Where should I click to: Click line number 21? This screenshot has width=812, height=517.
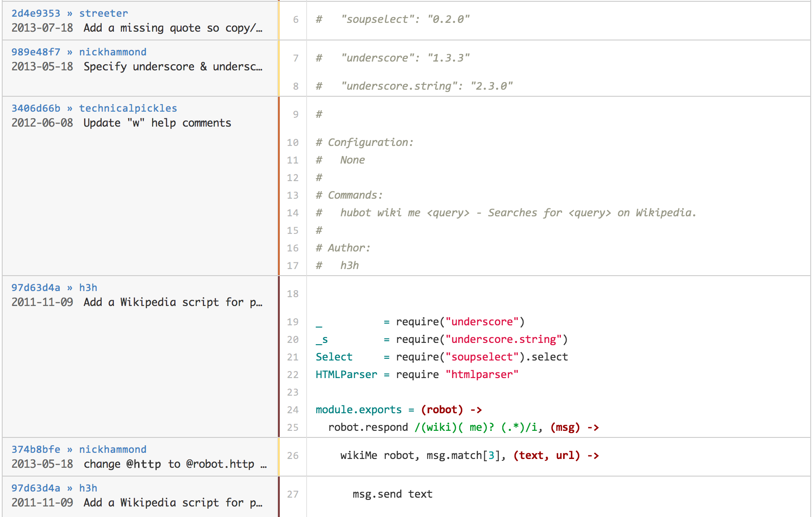pos(293,357)
